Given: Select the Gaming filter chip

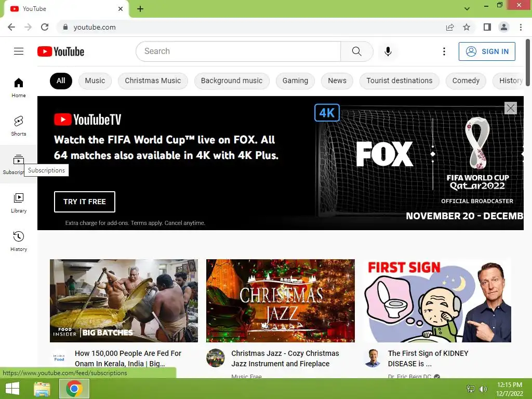Looking at the screenshot, I should (x=295, y=81).
